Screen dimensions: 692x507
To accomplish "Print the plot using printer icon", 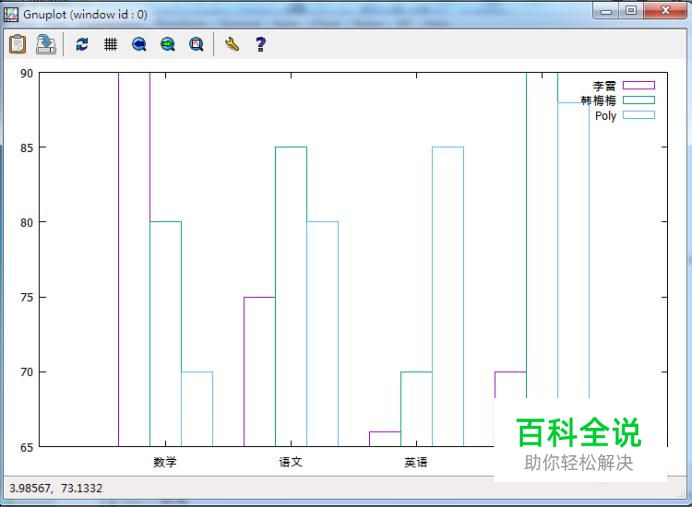I will tap(46, 44).
